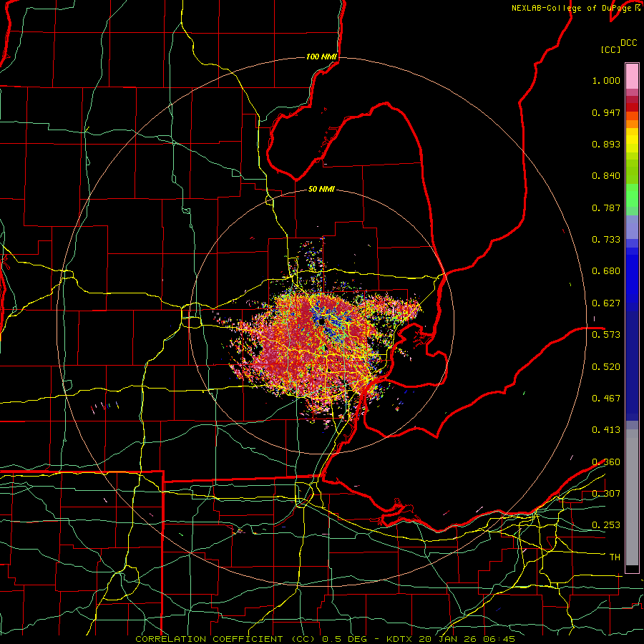Click the 0.253 scale value
The height and width of the screenshot is (644, 644).
pos(606,525)
